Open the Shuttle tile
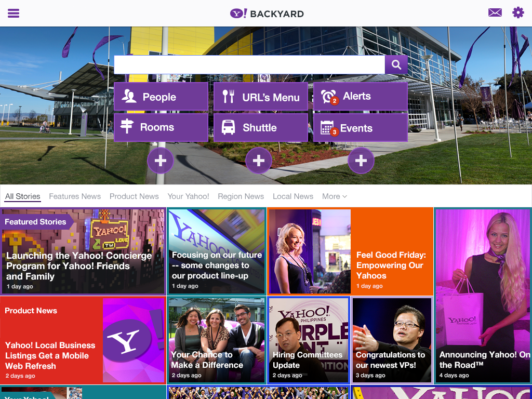The image size is (532, 399). 261,128
